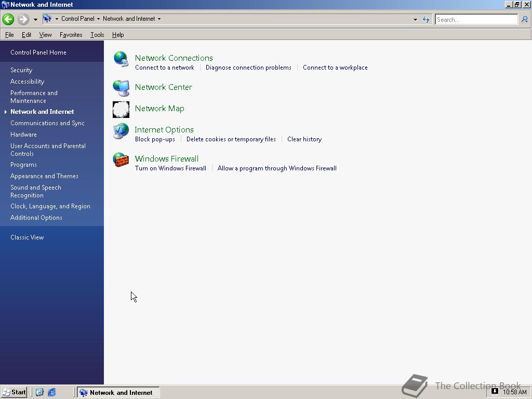The height and width of the screenshot is (399, 532).
Task: Open the Edit menu
Action: pos(26,35)
